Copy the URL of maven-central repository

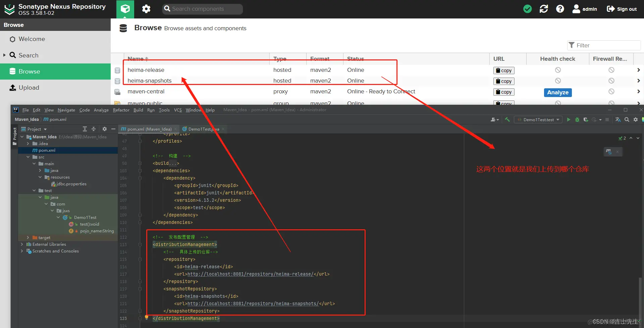[504, 92]
